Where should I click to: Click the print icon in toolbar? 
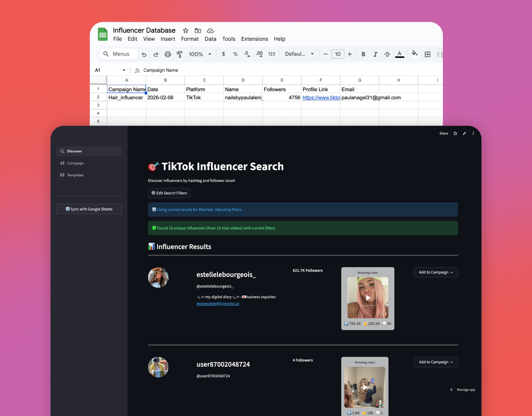click(168, 54)
